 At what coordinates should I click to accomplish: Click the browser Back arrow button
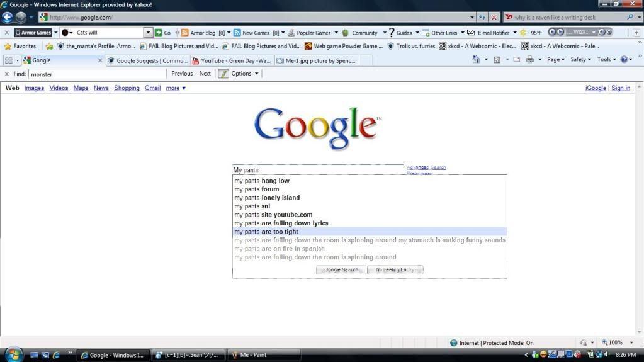point(8,17)
